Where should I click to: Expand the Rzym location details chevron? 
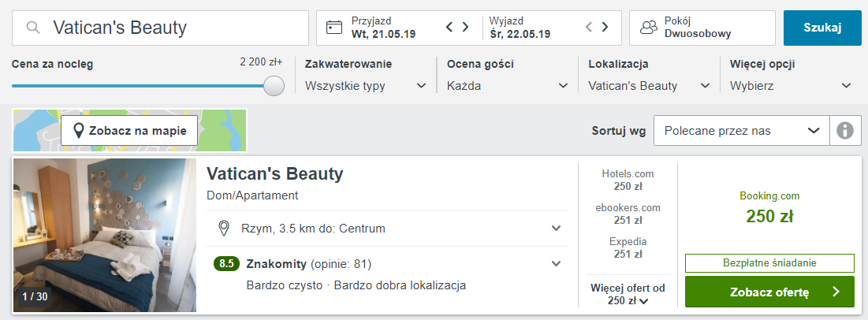[x=557, y=228]
